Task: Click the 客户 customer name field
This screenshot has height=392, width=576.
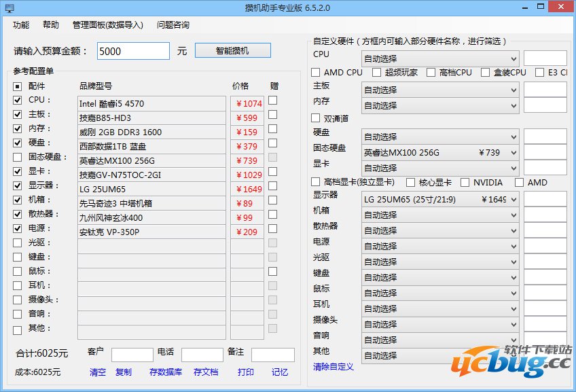Action: click(132, 353)
